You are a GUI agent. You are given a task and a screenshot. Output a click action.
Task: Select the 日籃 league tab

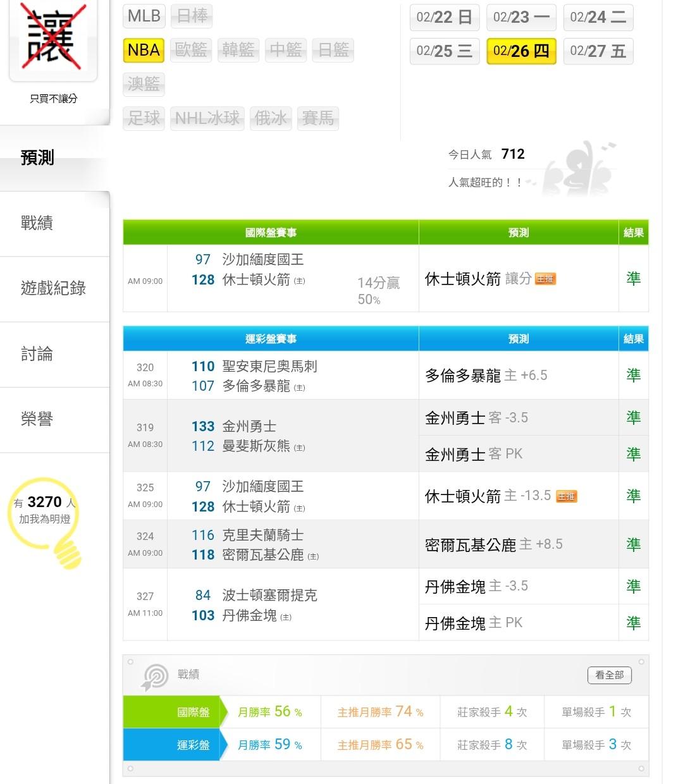[333, 50]
